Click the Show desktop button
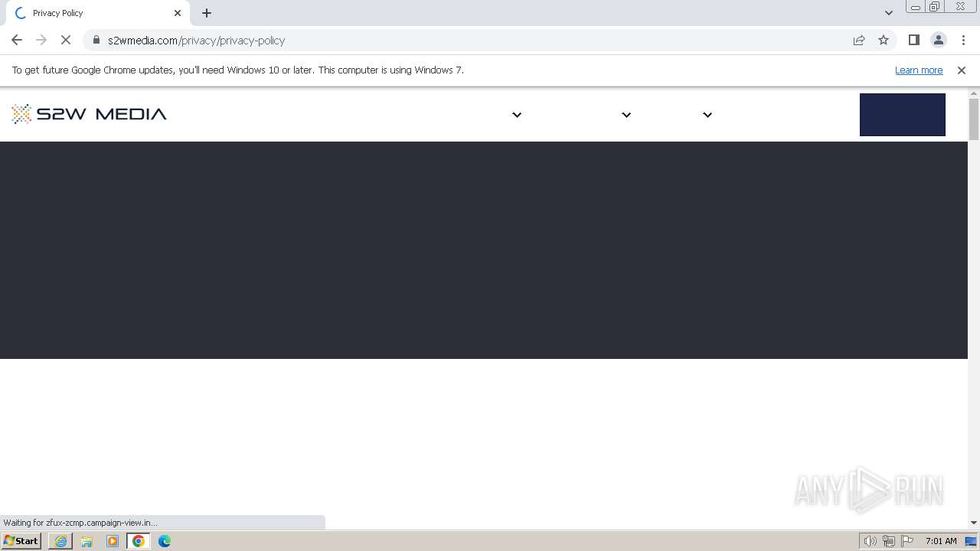980x551 pixels. (x=972, y=541)
